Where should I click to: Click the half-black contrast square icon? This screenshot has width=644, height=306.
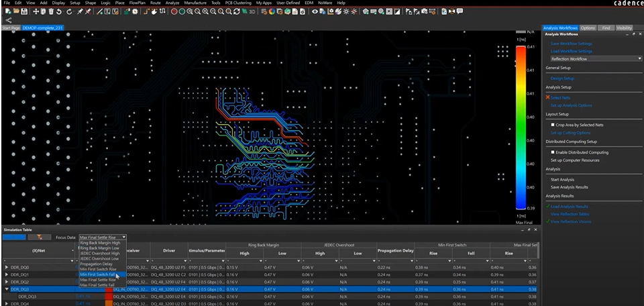[x=397, y=11]
